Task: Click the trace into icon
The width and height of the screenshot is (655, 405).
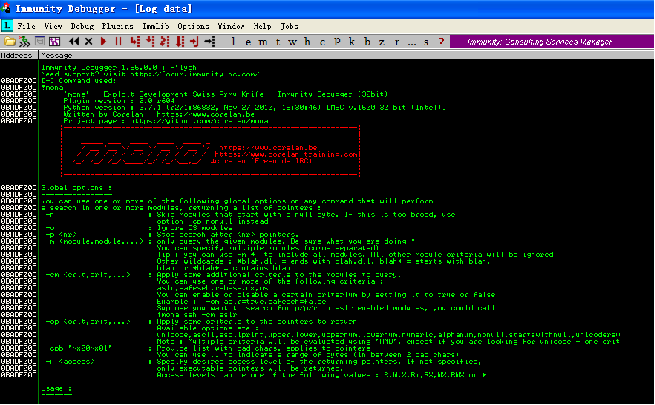Action: 165,41
